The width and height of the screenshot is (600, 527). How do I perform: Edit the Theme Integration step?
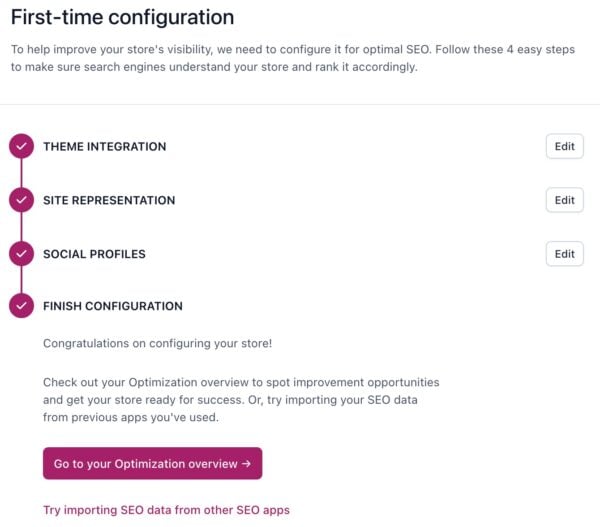564,147
